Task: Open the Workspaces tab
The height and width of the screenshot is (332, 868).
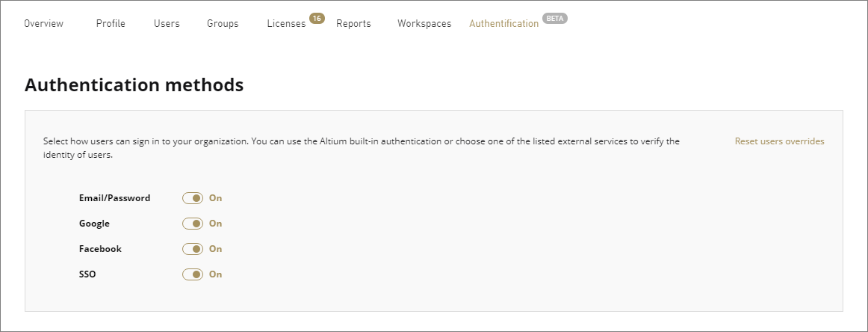Action: click(x=424, y=23)
